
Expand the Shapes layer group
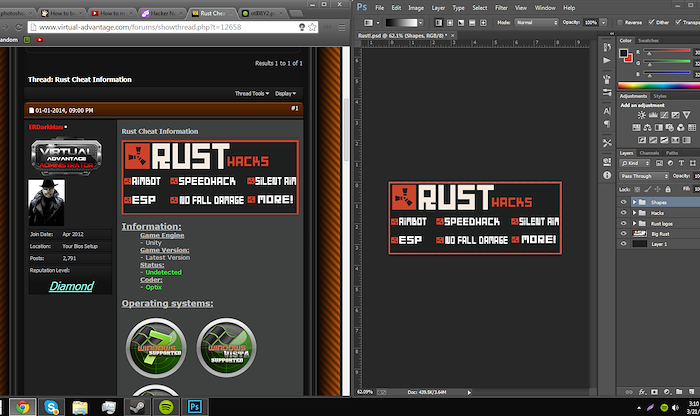pyautogui.click(x=634, y=202)
